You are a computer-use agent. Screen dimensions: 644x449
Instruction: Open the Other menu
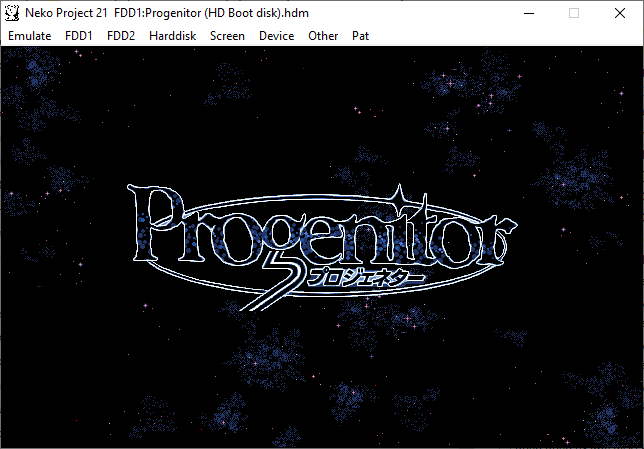tap(323, 36)
